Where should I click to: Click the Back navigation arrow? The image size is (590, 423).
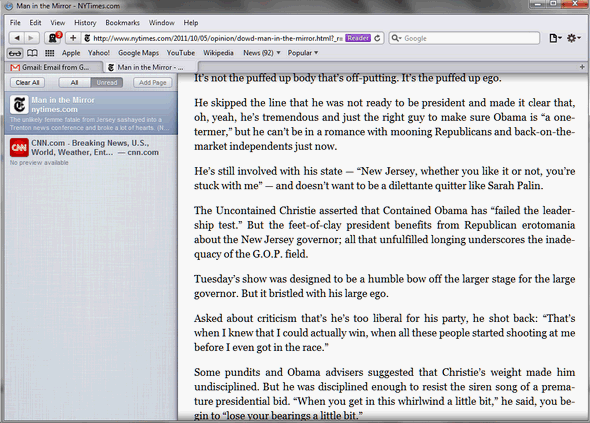pos(17,38)
